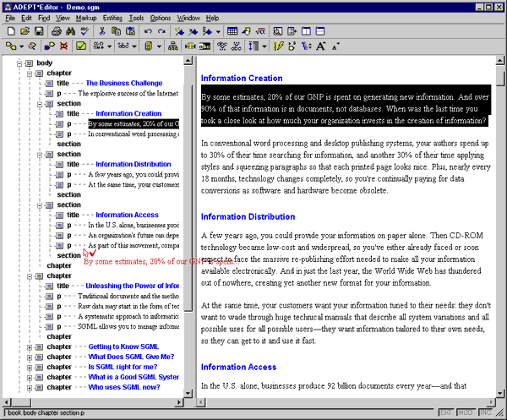
Task: Open the Window menu
Action: pyautogui.click(x=188, y=18)
